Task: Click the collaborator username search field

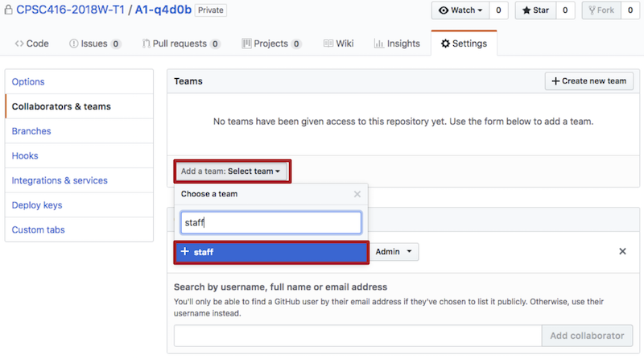Action: 357,336
